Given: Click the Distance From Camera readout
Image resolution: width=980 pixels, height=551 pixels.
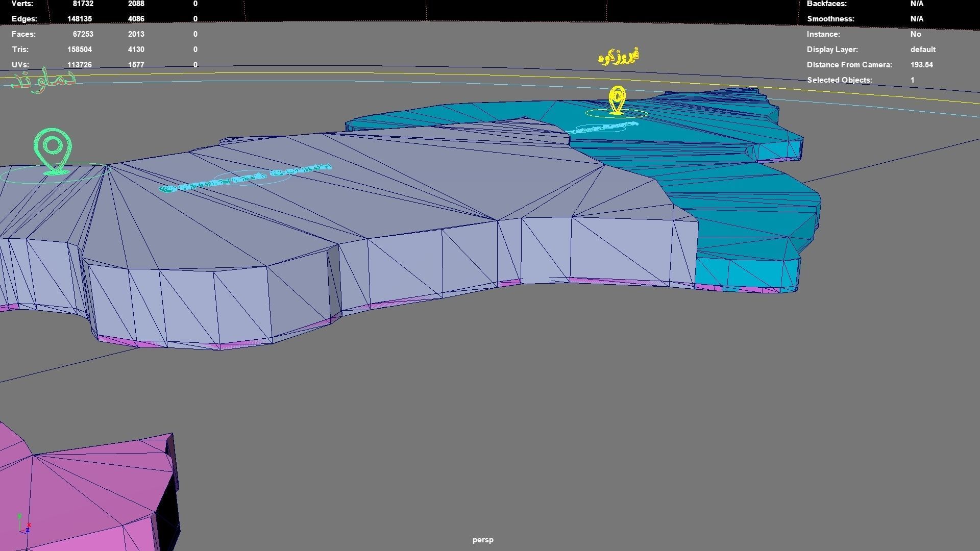Looking at the screenshot, I should (921, 65).
